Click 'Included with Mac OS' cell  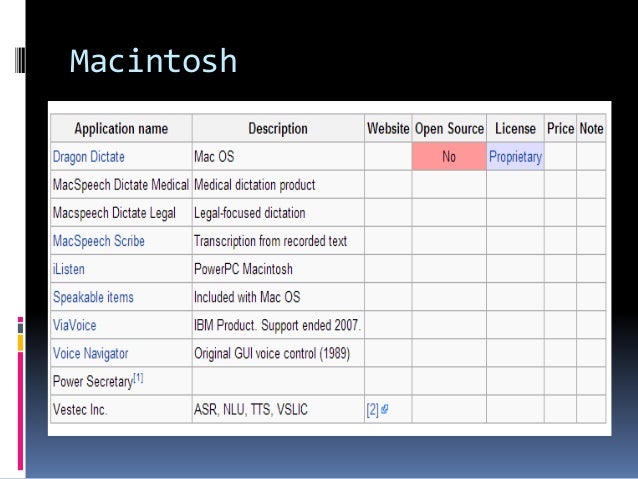pyautogui.click(x=278, y=297)
